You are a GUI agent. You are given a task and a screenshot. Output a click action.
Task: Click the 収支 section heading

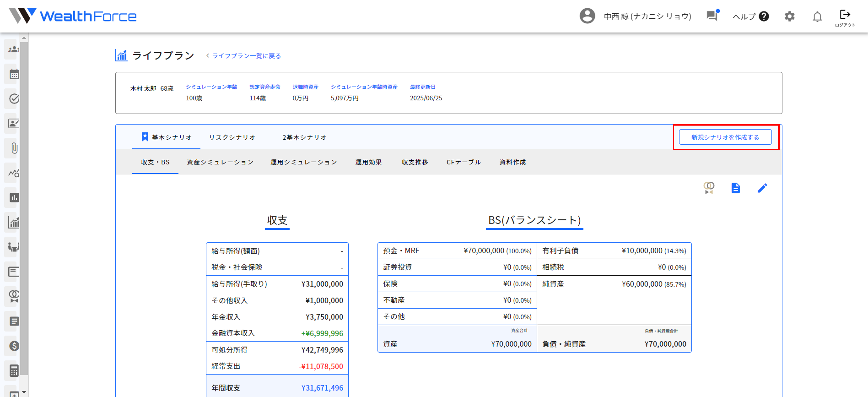277,220
